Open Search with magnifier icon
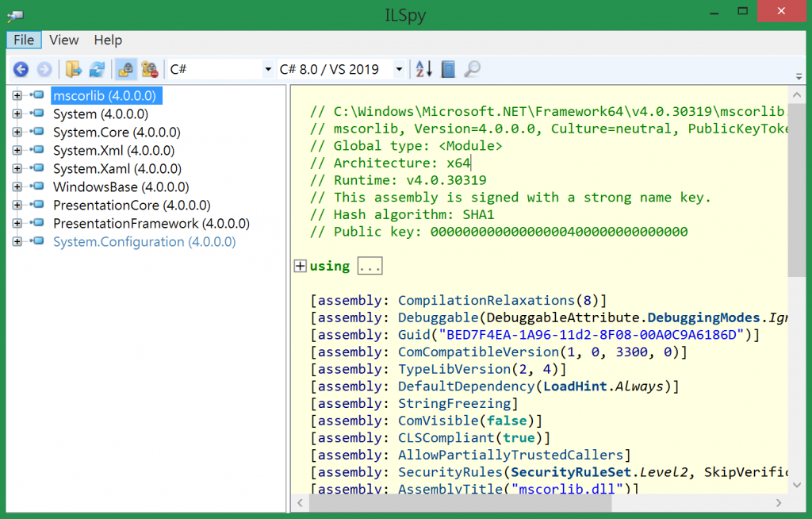 click(x=472, y=69)
